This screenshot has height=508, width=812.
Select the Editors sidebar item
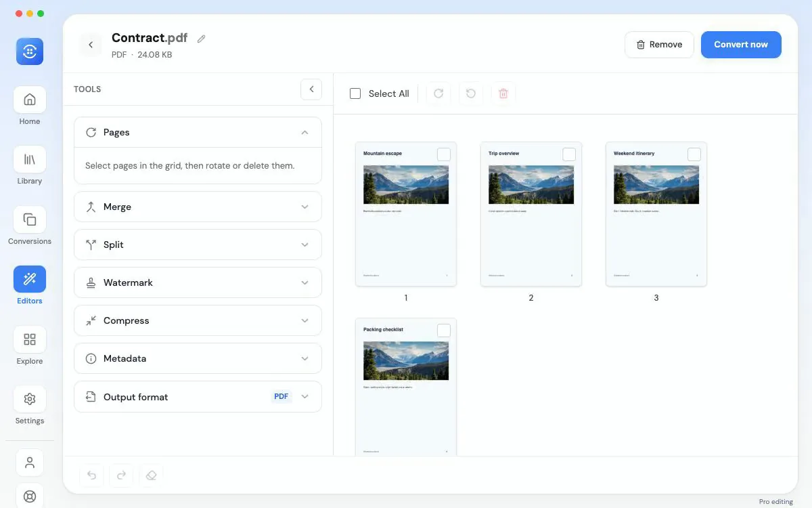pyautogui.click(x=30, y=286)
